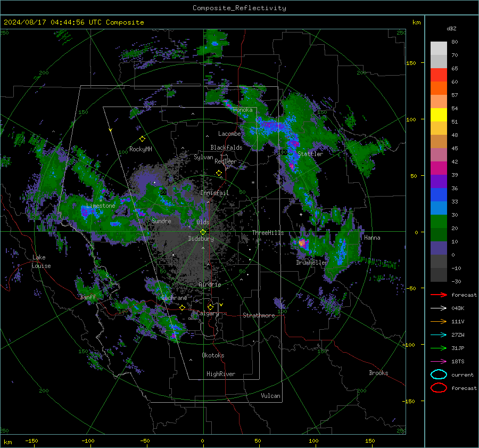The height and width of the screenshot is (448, 479).
Task: Click the Lake Louise label
Action: pos(41,262)
